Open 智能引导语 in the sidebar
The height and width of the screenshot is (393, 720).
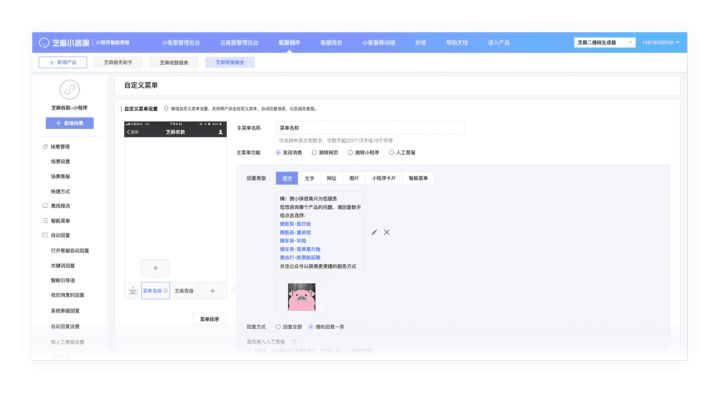pos(63,281)
